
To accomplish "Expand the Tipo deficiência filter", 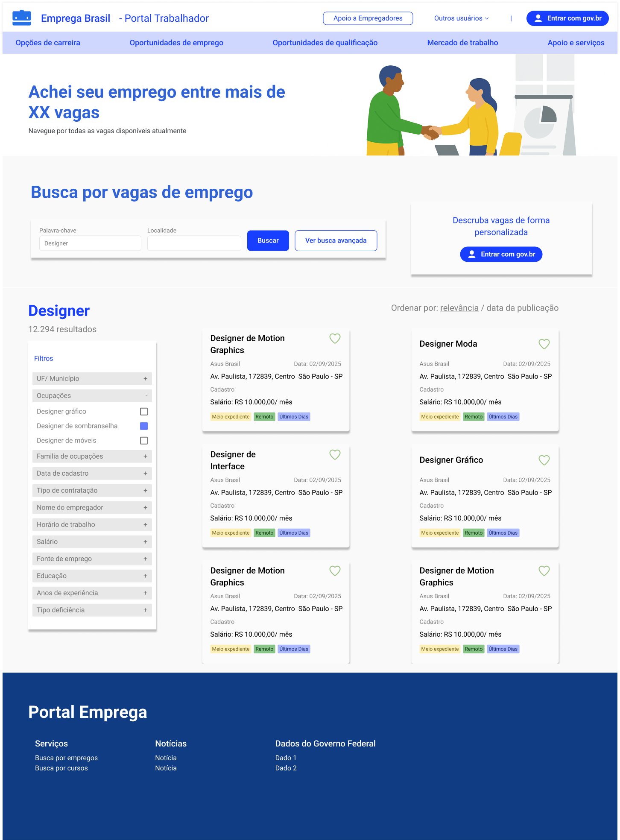I will pyautogui.click(x=92, y=610).
